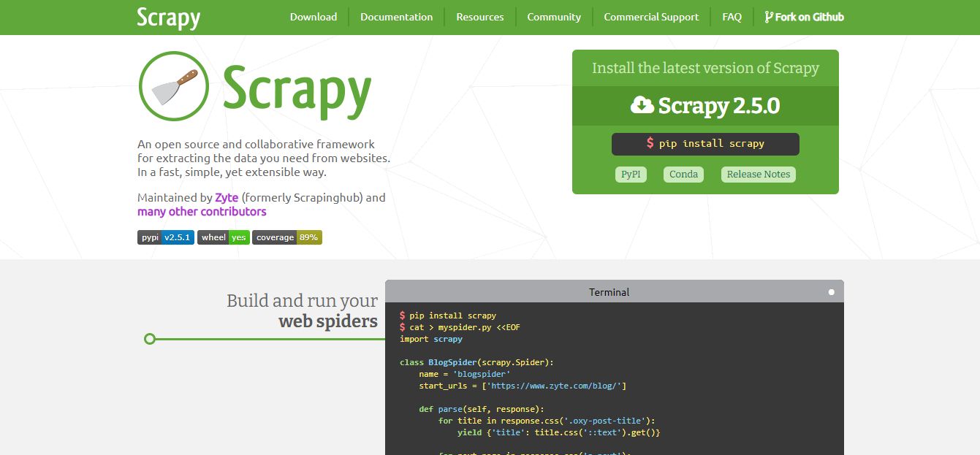
Task: Click the first terminal line 'pip install scrapy'
Action: click(x=448, y=316)
